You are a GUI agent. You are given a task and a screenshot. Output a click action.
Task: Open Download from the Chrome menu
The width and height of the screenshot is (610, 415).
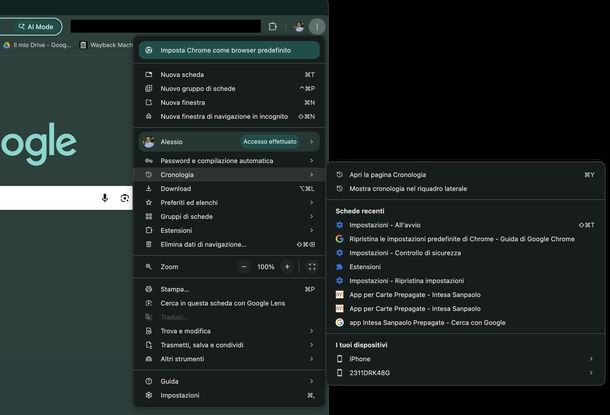[x=229, y=189]
